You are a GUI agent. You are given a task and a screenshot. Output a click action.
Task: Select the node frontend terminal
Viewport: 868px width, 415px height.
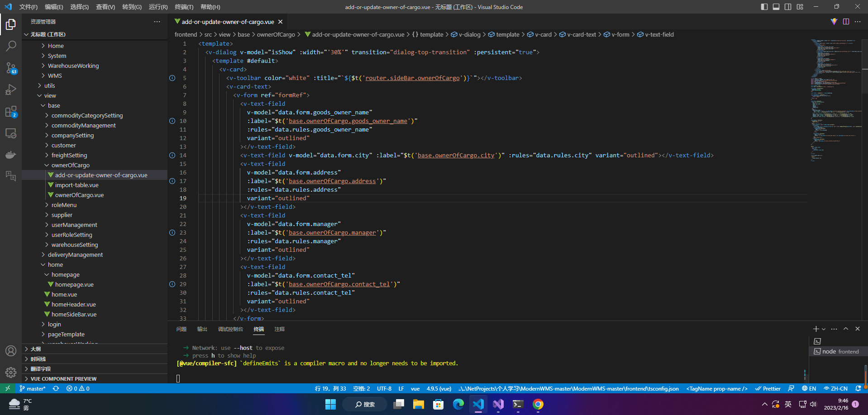coord(838,352)
